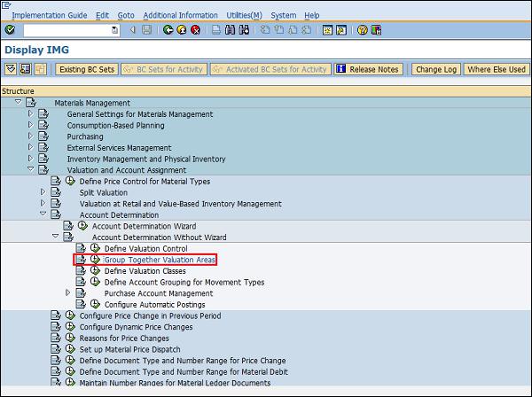Click the Existing BC Sets button
Screen dimensions: 532x397
[86, 69]
